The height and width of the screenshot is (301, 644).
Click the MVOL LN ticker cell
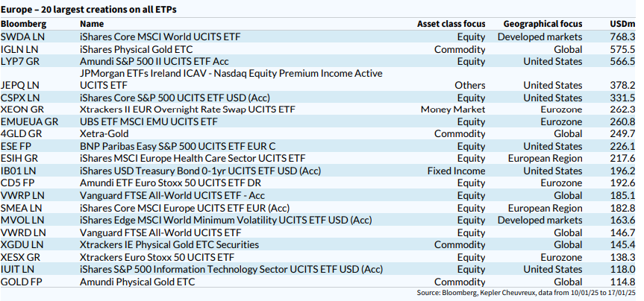21,220
